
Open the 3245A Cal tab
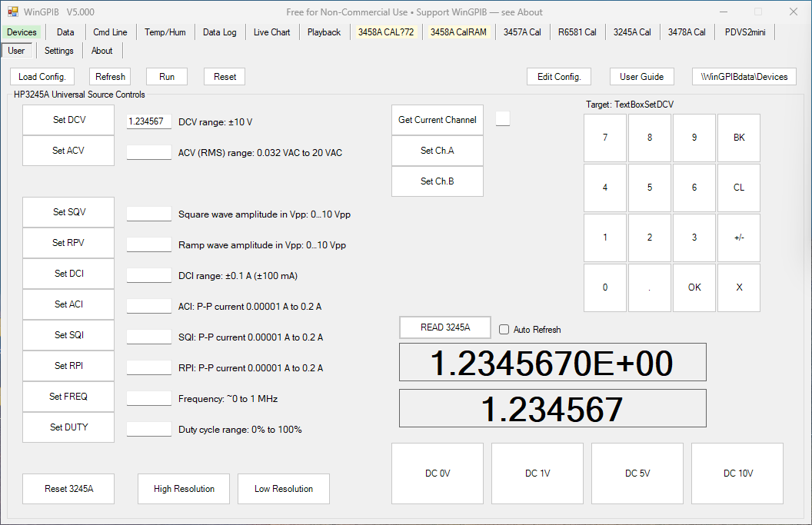point(632,32)
